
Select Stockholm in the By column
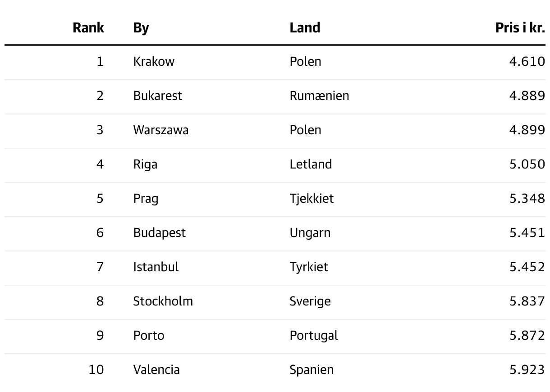pos(163,301)
